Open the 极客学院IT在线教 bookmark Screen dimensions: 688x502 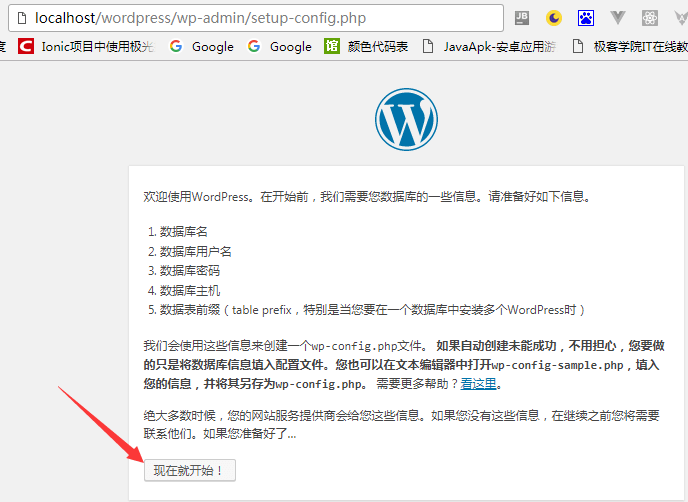[x=630, y=46]
